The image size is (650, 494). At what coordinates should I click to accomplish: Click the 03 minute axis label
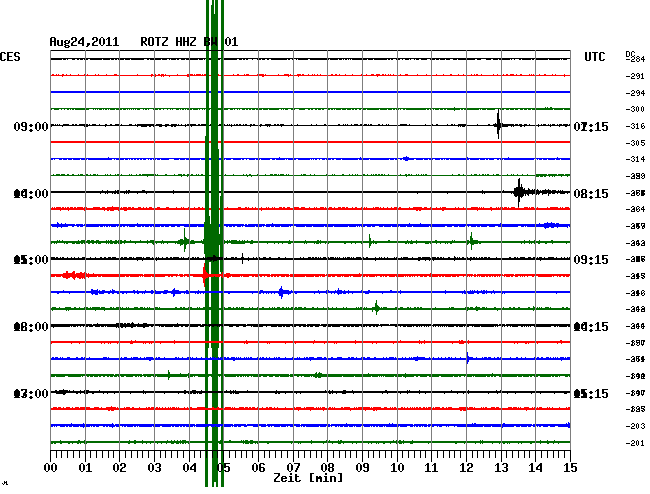pyautogui.click(x=154, y=468)
